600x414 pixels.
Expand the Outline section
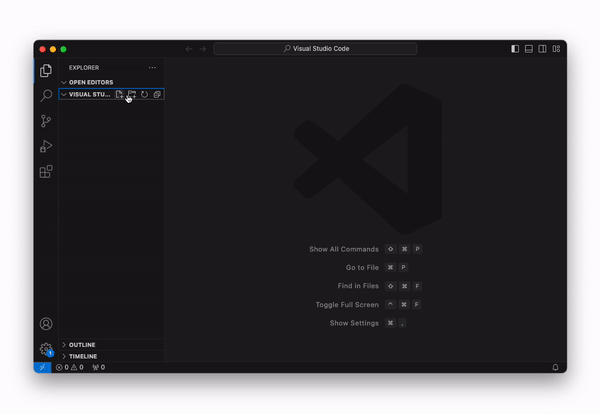(x=111, y=345)
